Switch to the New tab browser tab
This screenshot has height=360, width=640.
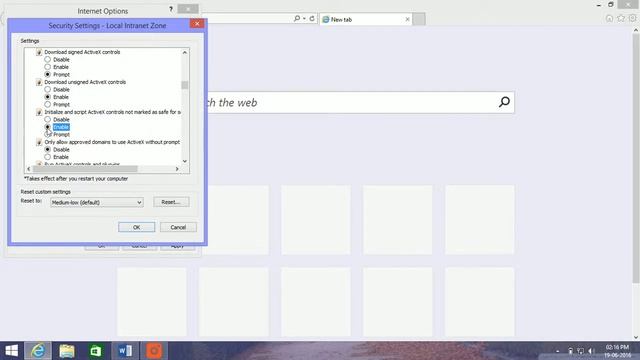click(365, 19)
